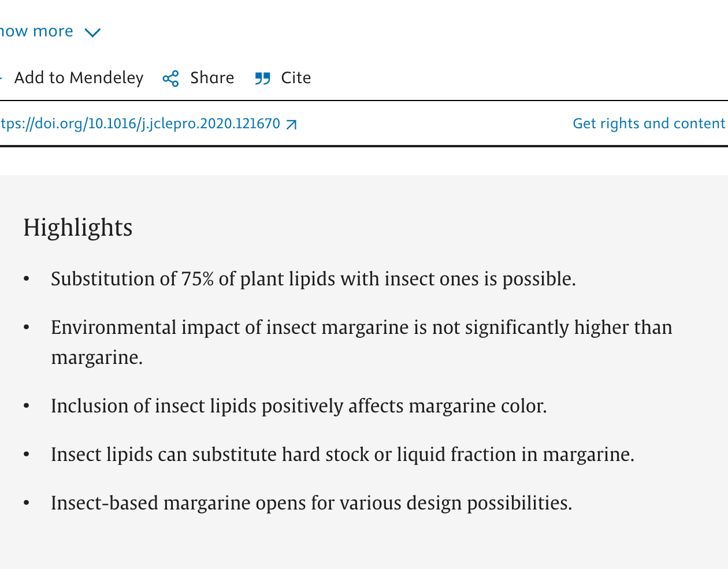This screenshot has width=728, height=569.
Task: Expand the Show more chevron arrow
Action: point(92,33)
